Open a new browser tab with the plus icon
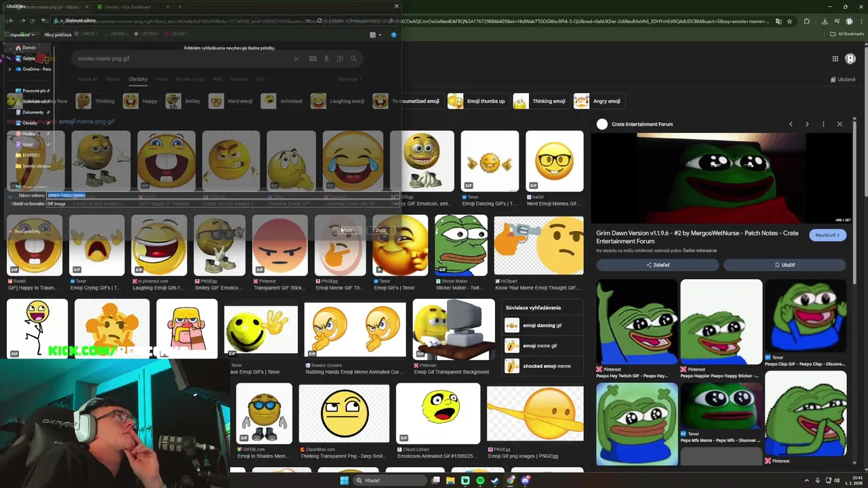 click(x=179, y=7)
